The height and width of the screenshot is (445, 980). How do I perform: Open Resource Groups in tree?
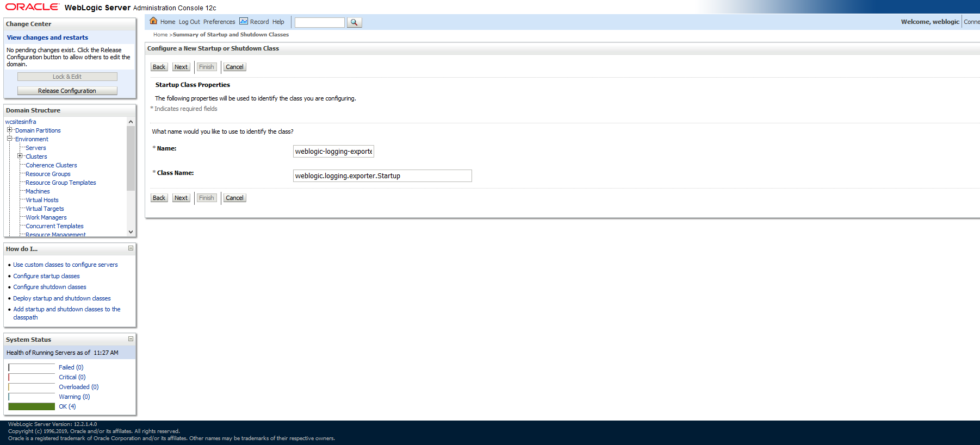(48, 174)
